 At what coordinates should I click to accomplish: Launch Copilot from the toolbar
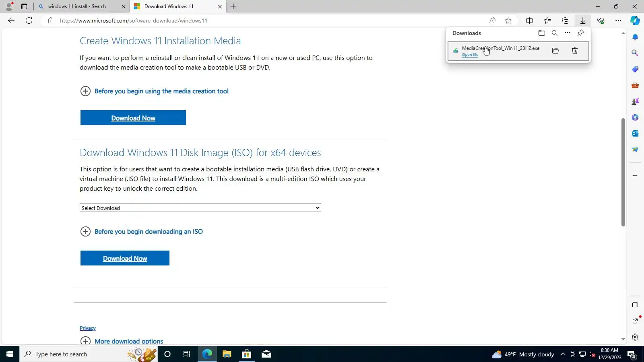635,21
